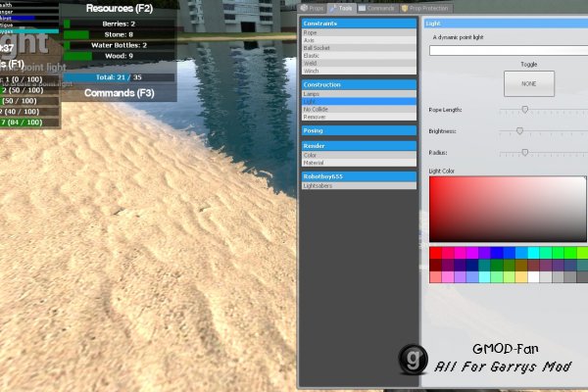Click the Props tab icon
This screenshot has width=588, height=392.
click(x=304, y=8)
